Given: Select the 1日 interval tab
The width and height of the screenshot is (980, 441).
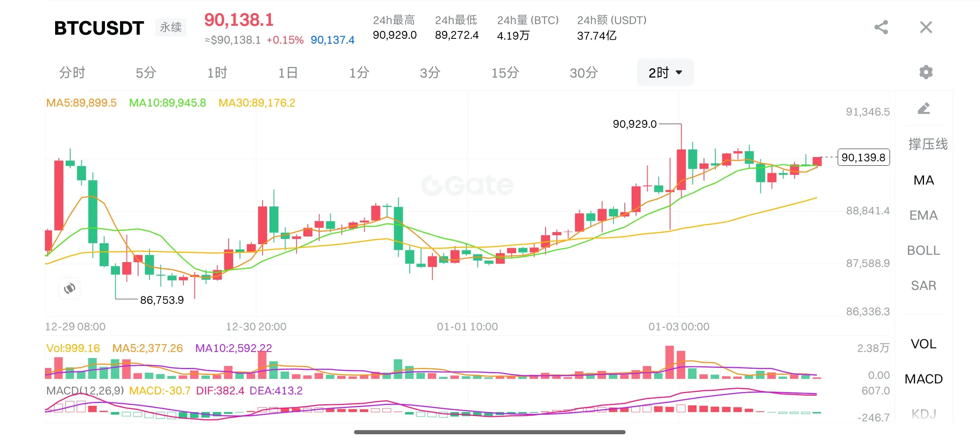Looking at the screenshot, I should tap(288, 73).
